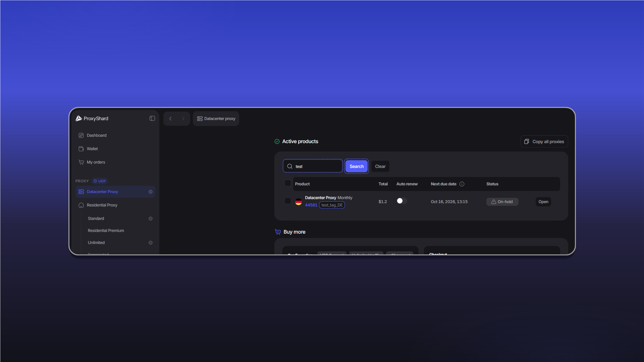The image size is (644, 362).
Task: Open settings gear for Unlimited
Action: 151,243
